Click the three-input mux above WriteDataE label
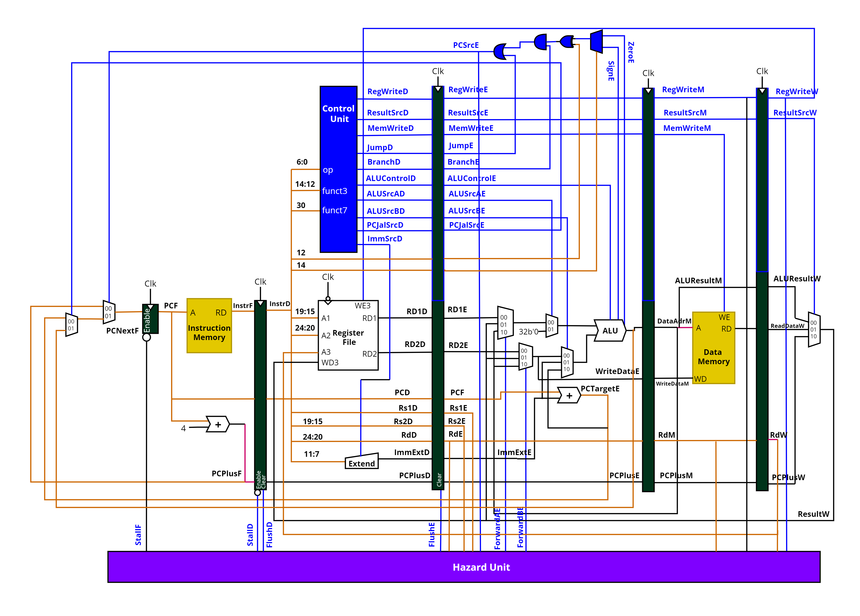Image resolution: width=860 pixels, height=616 pixels. 567,362
